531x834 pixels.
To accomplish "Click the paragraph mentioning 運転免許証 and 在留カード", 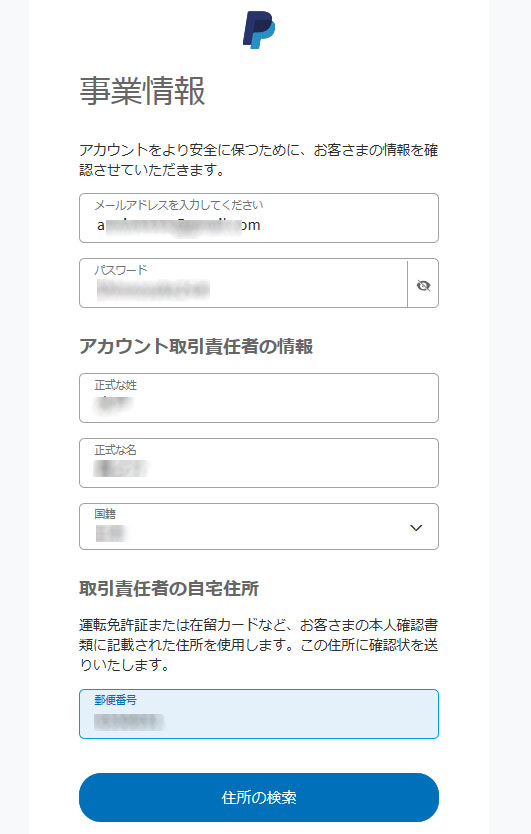I will click(x=259, y=645).
